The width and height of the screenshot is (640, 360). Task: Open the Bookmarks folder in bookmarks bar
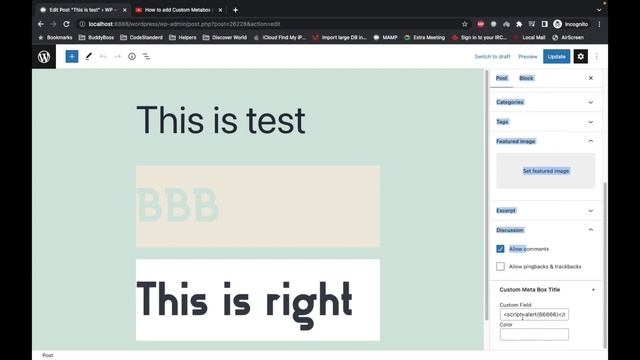[x=55, y=37]
